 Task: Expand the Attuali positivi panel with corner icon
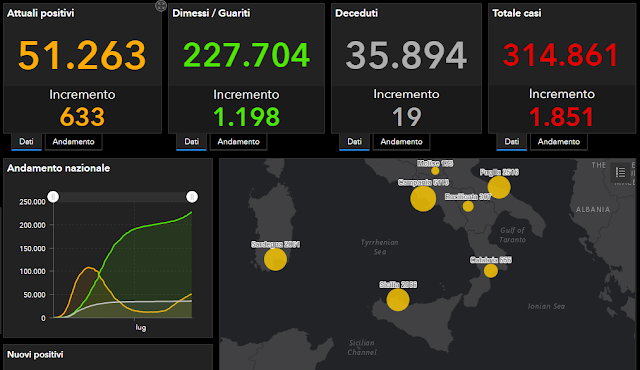point(161,6)
